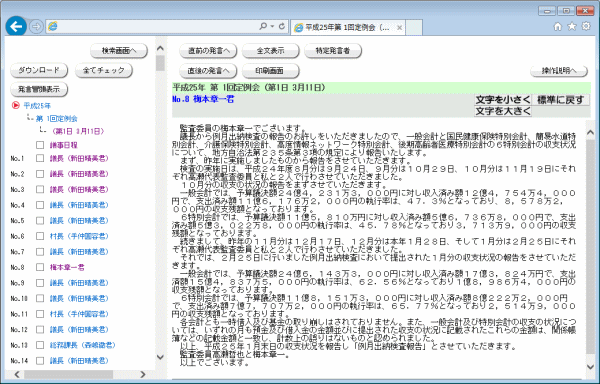This screenshot has width=600, height=384.
Task: Click the left pane scroll down arrow
Action: pos(160,357)
